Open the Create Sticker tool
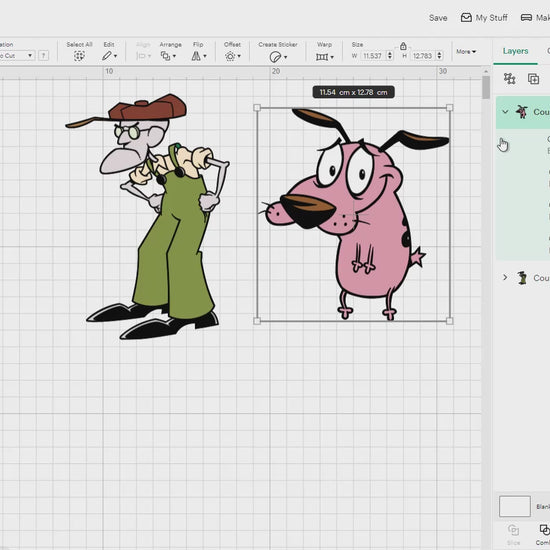The width and height of the screenshot is (550, 550). (278, 56)
